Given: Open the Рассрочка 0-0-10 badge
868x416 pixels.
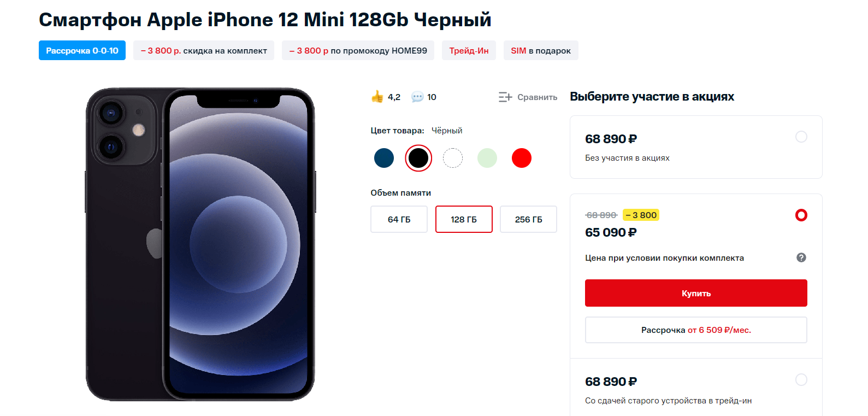Looking at the screenshot, I should 82,50.
